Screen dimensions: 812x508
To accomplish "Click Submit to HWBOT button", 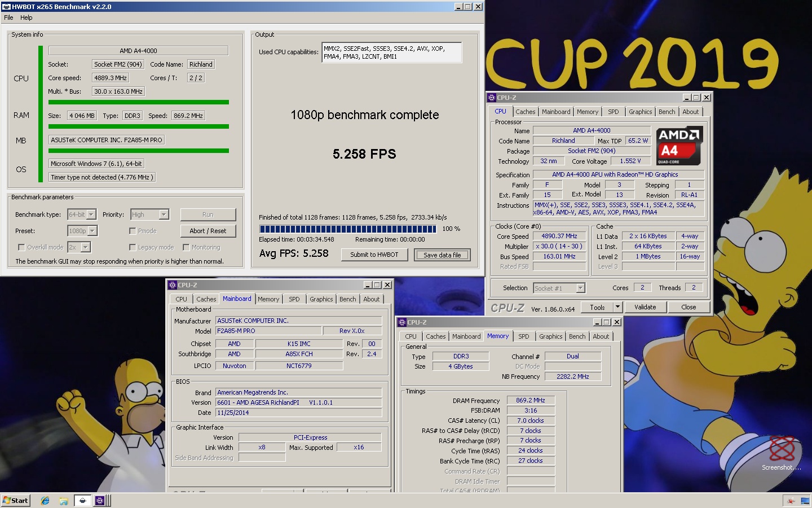I will coord(374,255).
